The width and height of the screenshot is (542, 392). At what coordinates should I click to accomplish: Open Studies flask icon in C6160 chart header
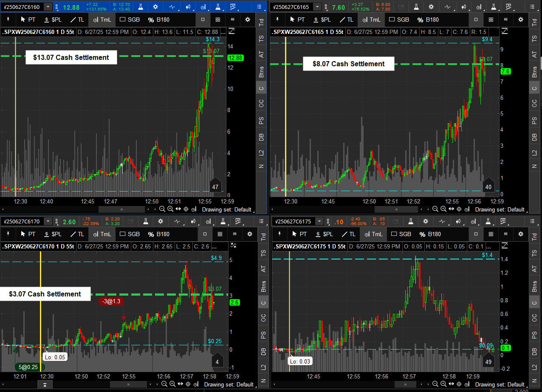coord(141,7)
